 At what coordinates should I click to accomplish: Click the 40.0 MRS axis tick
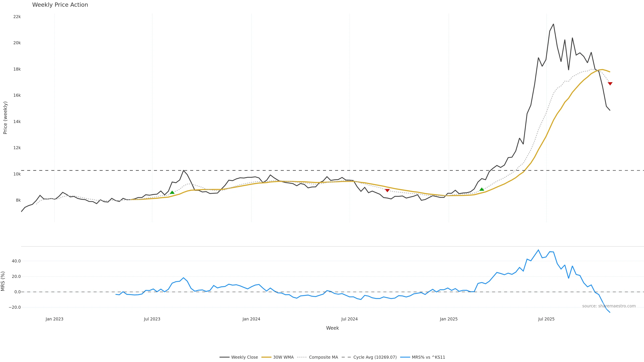tap(16, 261)
